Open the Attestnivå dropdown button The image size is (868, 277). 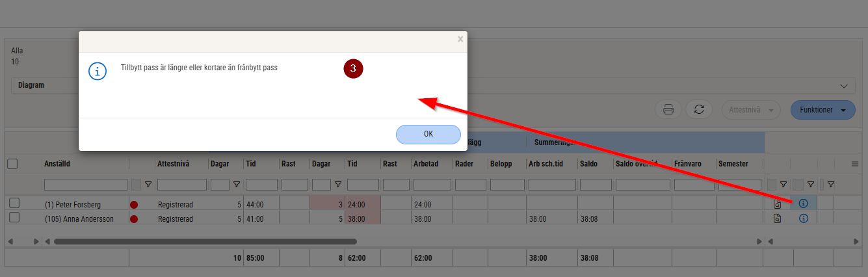[750, 110]
